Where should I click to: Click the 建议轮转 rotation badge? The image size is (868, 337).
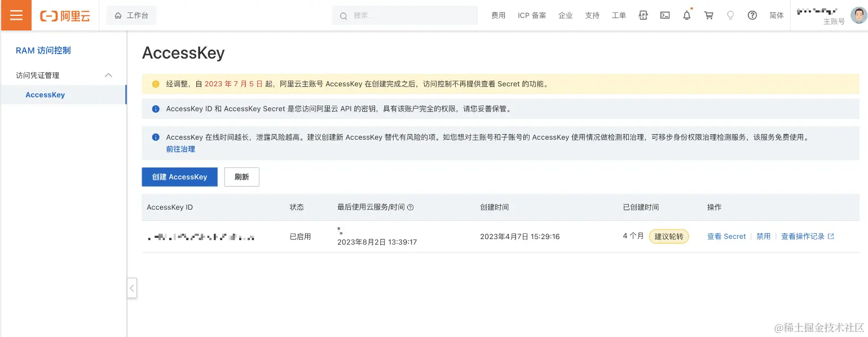[x=669, y=237]
